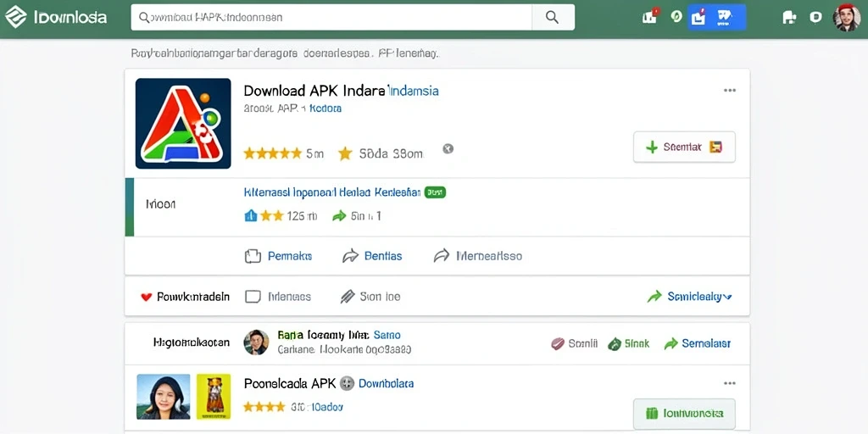
Task: Click the 3t0: 10adoy text
Action: (x=317, y=408)
